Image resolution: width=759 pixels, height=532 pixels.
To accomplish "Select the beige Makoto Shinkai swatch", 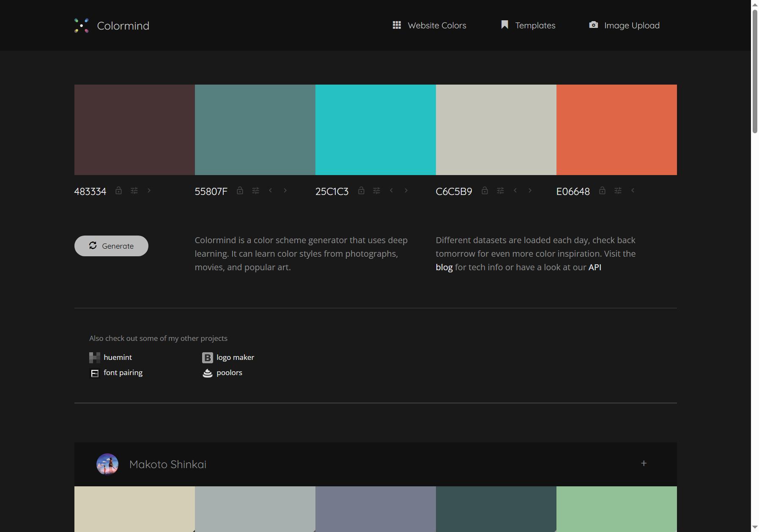I will pyautogui.click(x=134, y=509).
